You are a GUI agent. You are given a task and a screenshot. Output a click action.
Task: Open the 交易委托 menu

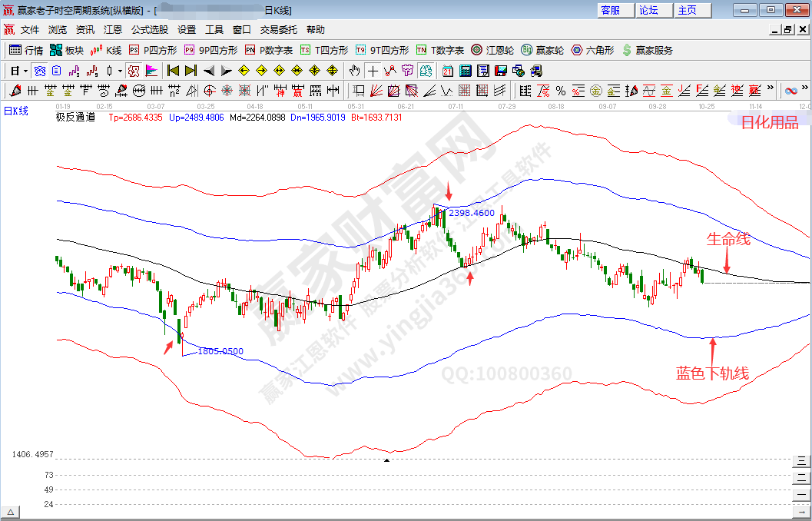(x=278, y=30)
